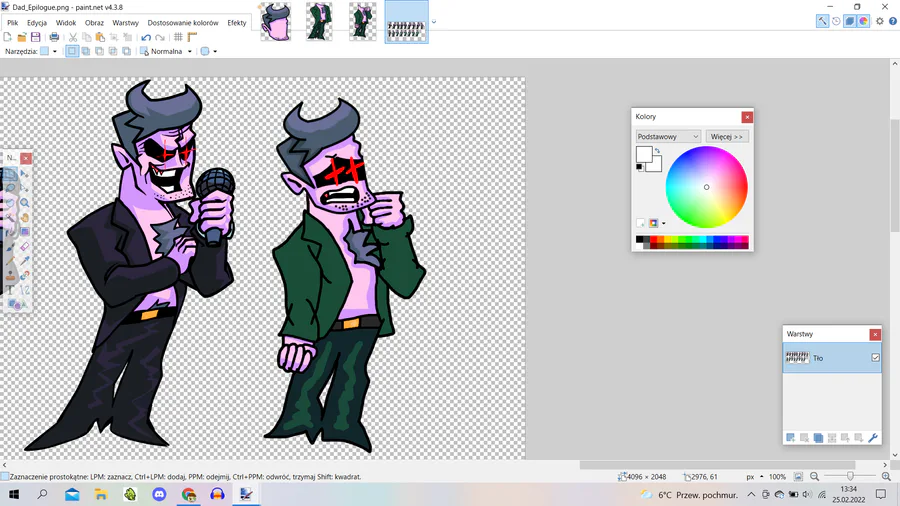Toggle the Layers window button
Image resolution: width=900 pixels, height=506 pixels.
(850, 21)
